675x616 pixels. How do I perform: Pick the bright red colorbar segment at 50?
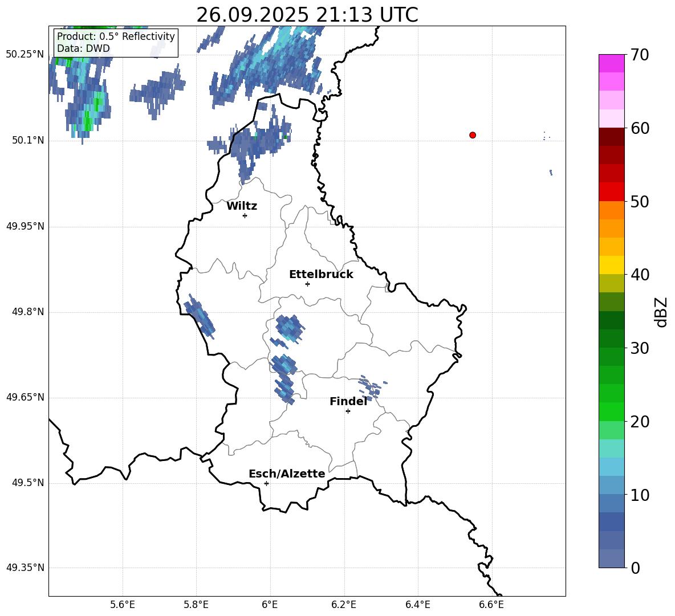tap(612, 192)
